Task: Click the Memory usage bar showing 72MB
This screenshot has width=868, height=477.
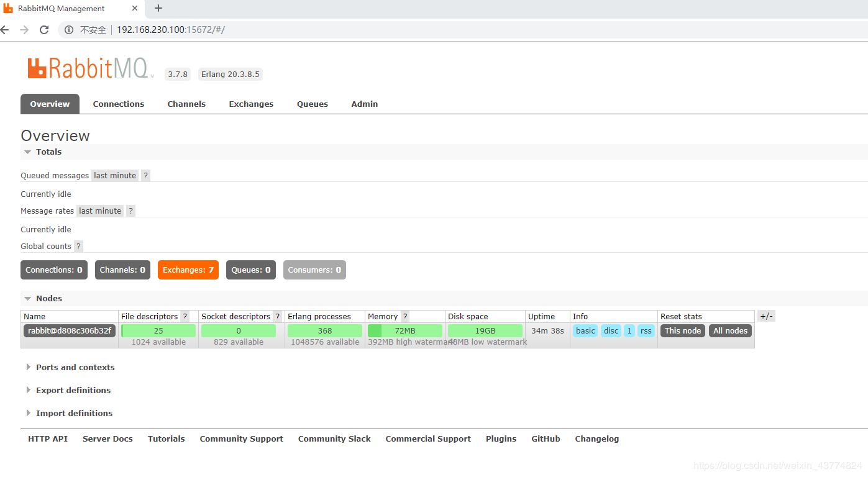Action: (x=405, y=331)
